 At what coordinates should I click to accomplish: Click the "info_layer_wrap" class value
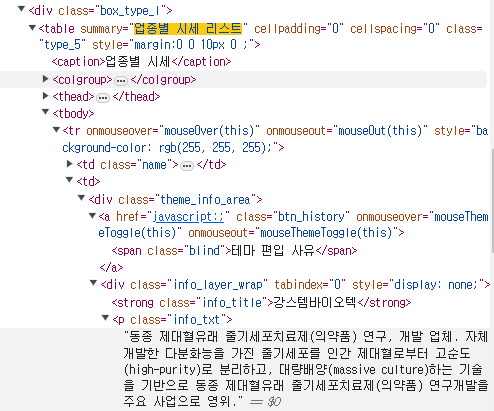pyautogui.click(x=218, y=285)
